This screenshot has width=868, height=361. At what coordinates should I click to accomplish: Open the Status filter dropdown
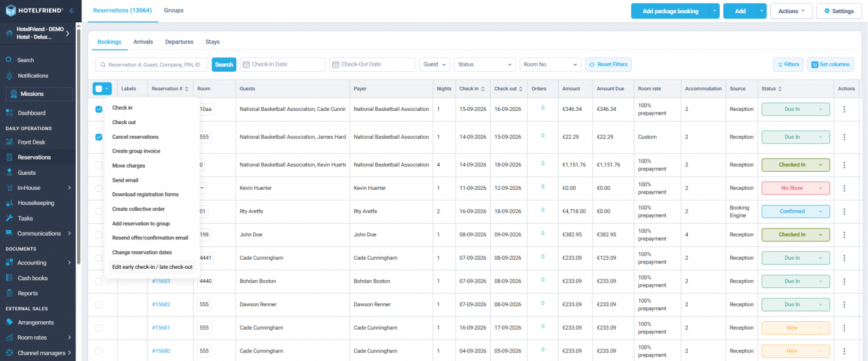pyautogui.click(x=485, y=64)
